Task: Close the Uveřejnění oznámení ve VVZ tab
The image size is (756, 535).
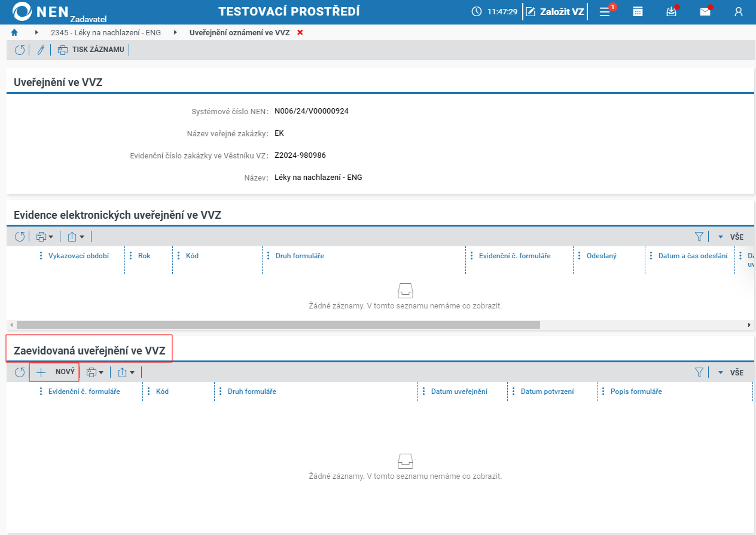Action: point(300,33)
